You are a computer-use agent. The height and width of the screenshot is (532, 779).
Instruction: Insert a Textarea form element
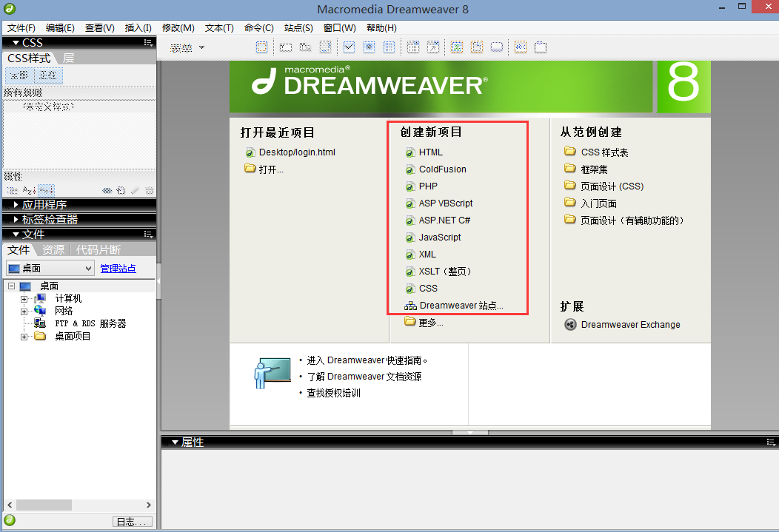[325, 47]
